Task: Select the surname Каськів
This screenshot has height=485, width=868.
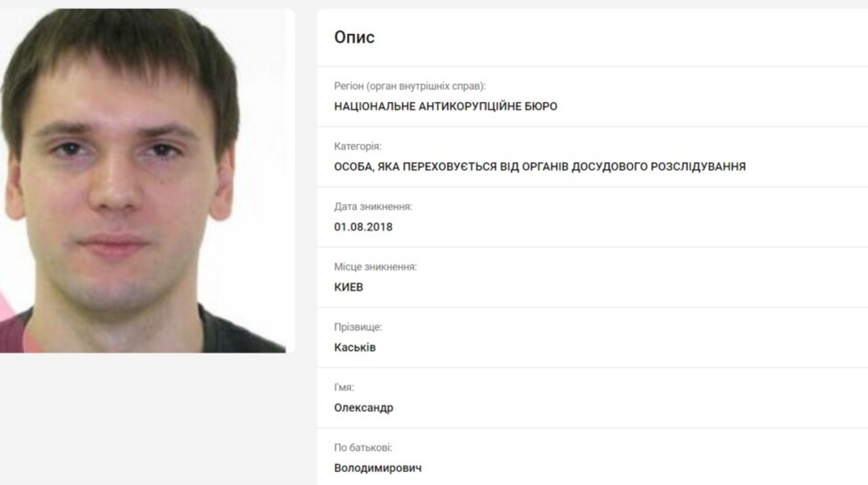Action: click(355, 347)
